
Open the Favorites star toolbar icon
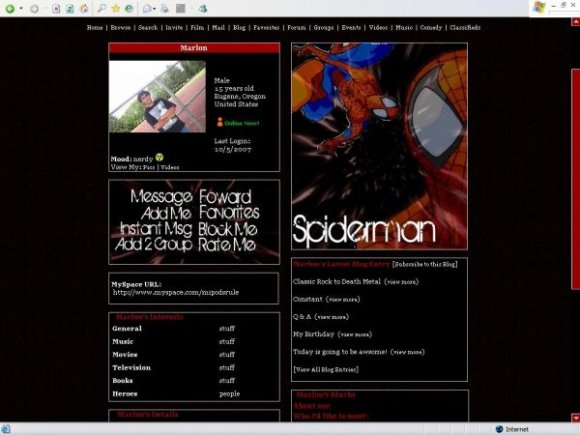(115, 8)
